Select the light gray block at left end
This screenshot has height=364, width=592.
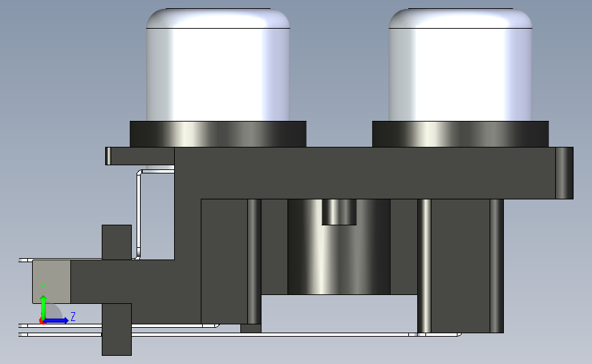coord(51,281)
